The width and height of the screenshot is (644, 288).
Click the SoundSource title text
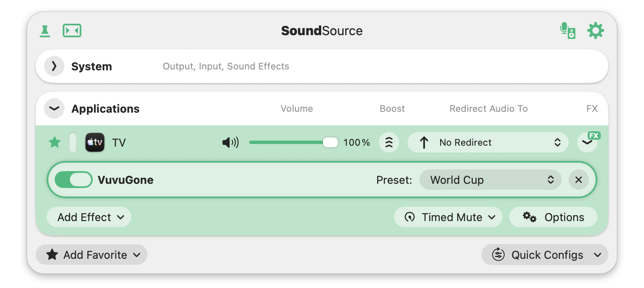click(322, 31)
